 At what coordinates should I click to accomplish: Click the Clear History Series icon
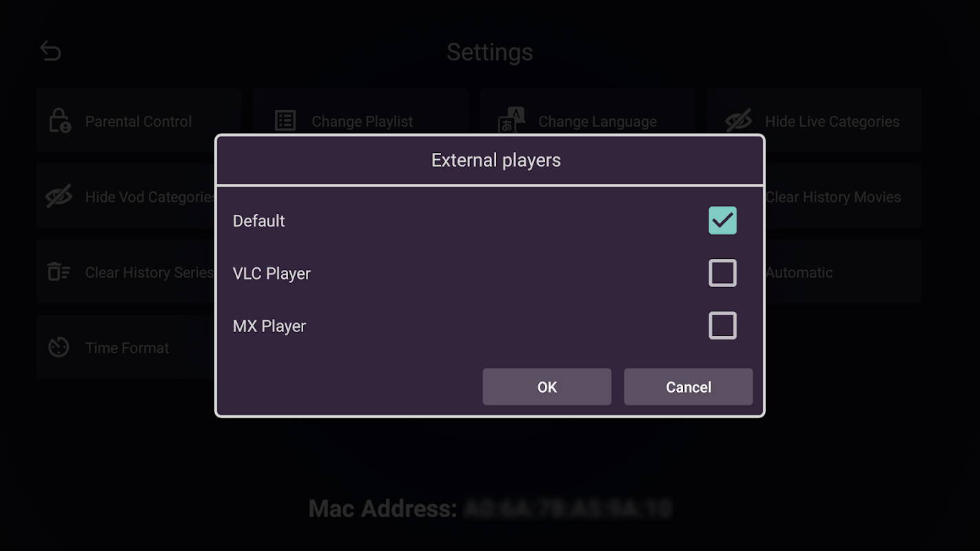click(x=59, y=272)
